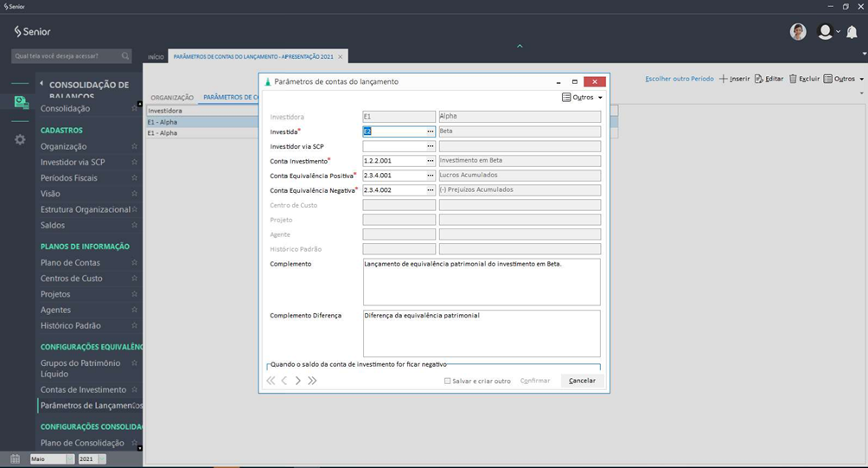Click the notification bell icon

[x=852, y=32]
